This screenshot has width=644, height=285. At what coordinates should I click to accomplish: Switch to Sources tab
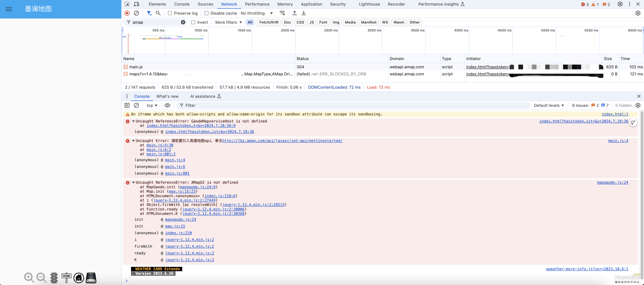(205, 4)
